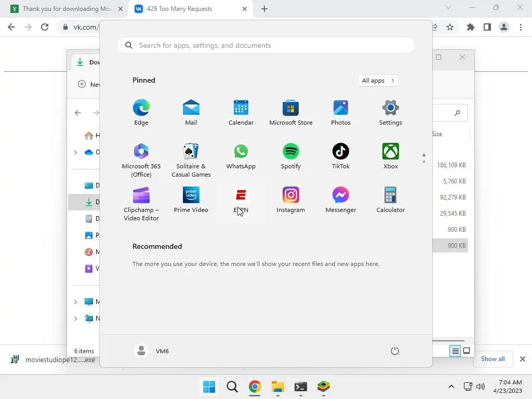Screen dimensions: 532x399
Task: Select Videos folder in File Explorer sidebar
Action: click(91, 269)
